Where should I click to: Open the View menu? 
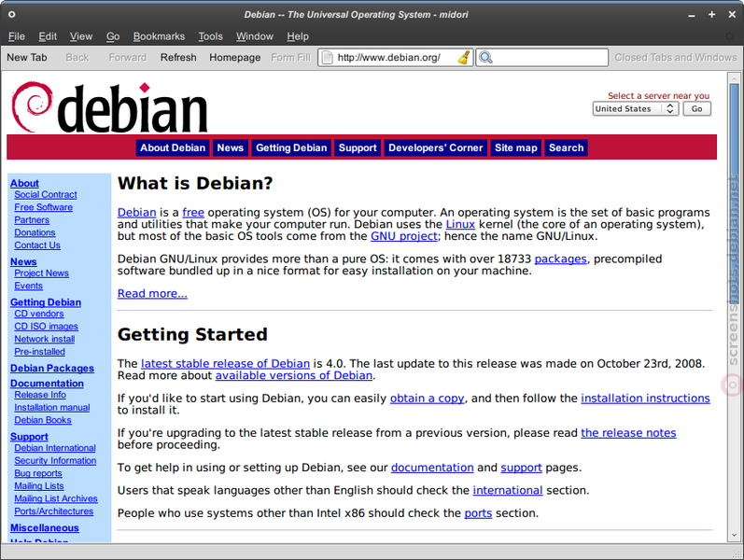point(81,36)
